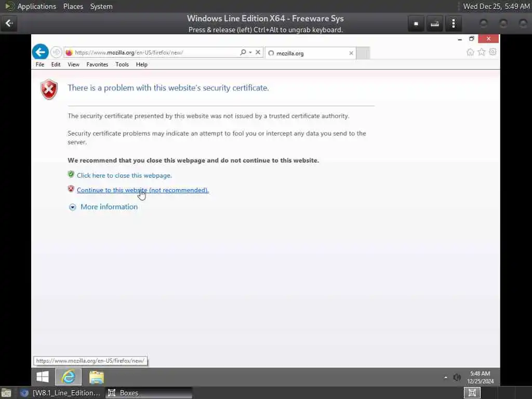The width and height of the screenshot is (532, 399).
Task: Minimize the Internet Explorer window
Action: (460, 39)
